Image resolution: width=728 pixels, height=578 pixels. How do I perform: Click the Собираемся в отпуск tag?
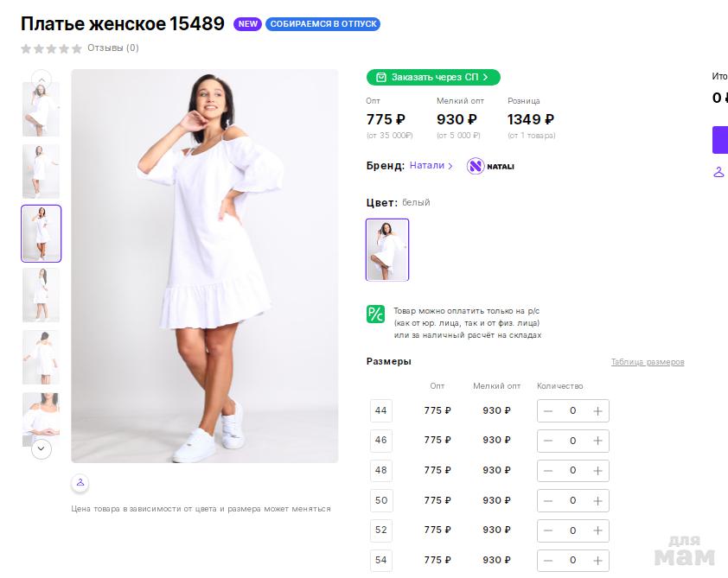pyautogui.click(x=323, y=24)
